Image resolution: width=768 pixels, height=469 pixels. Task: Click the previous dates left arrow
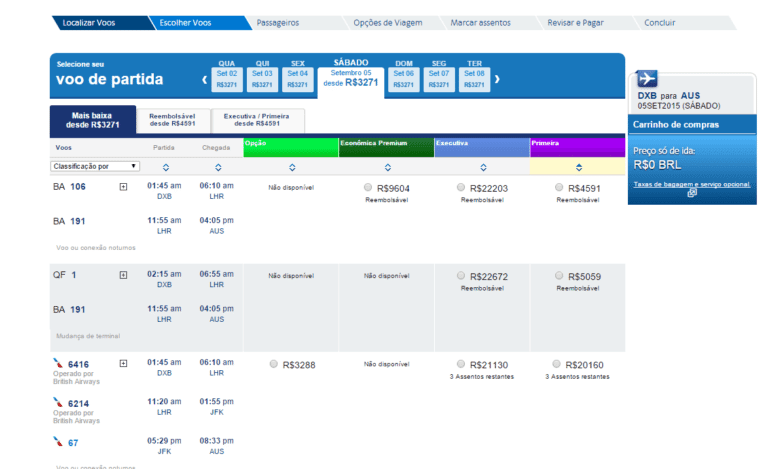[x=204, y=79]
